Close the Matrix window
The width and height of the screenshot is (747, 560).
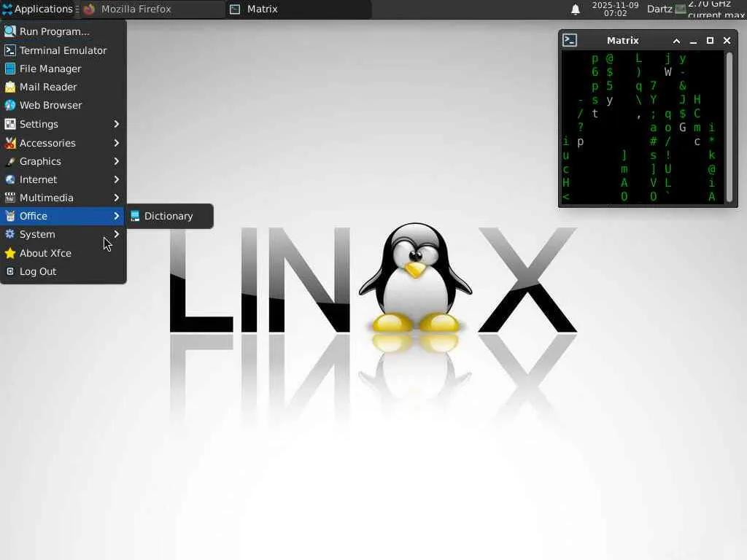(x=727, y=41)
